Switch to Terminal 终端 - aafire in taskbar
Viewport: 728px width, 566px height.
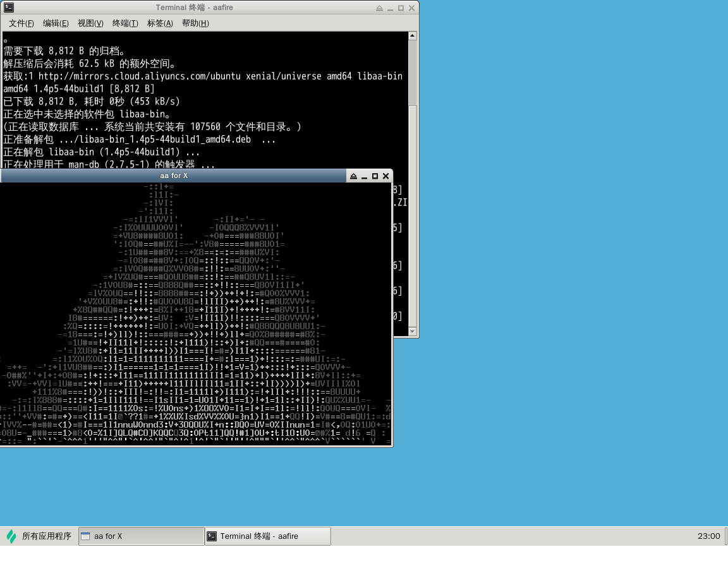click(x=268, y=536)
